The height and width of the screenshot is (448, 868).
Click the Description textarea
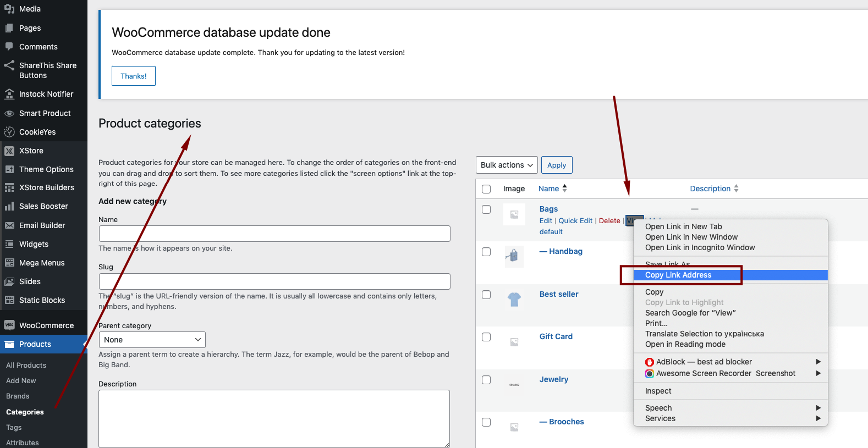pyautogui.click(x=274, y=419)
